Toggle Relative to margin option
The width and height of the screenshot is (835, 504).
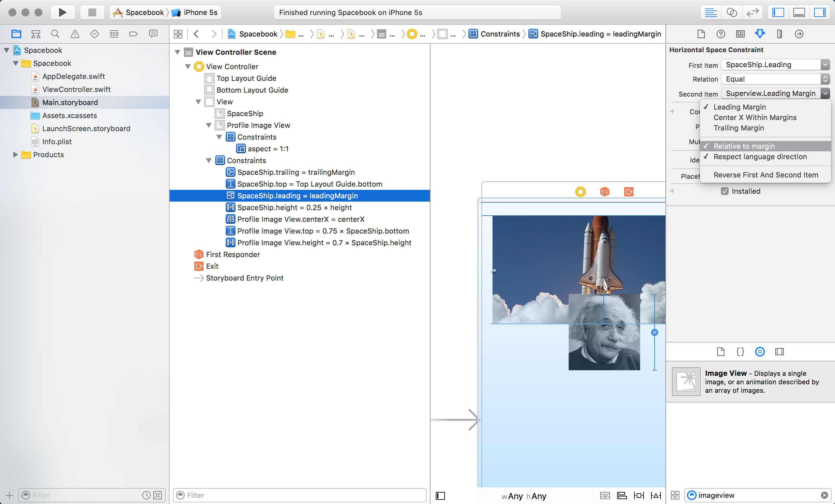744,146
